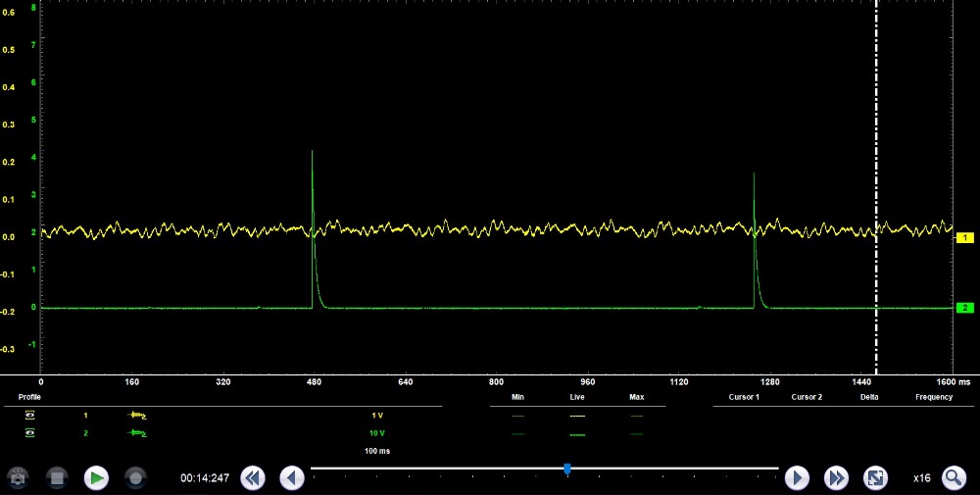Toggle visibility of channel 2 trace

29,432
